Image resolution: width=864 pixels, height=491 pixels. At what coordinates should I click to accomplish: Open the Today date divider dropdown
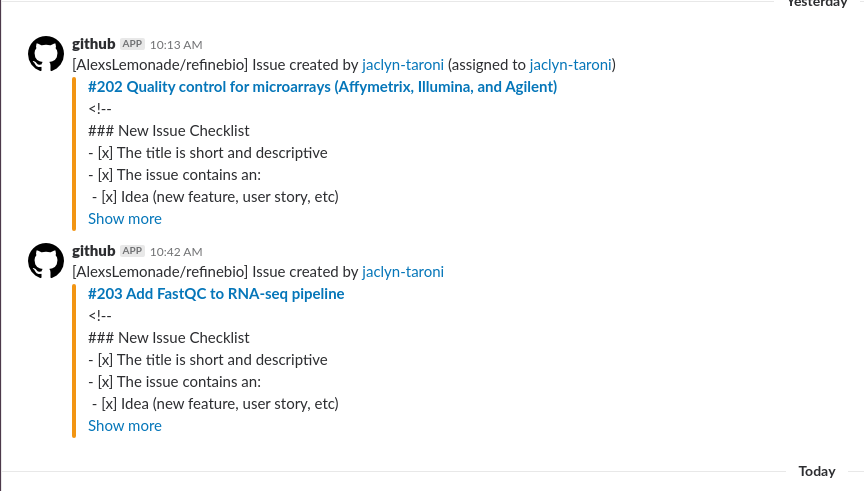817,471
